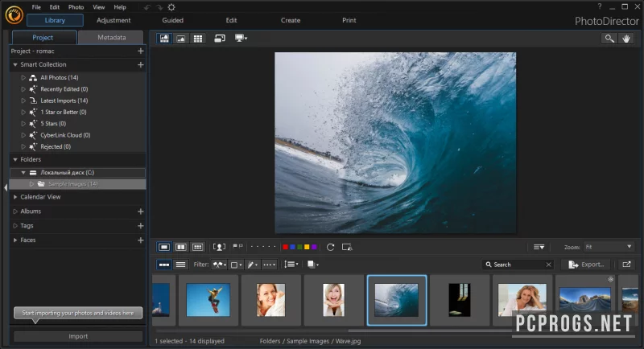Apply the red color label
The image size is (644, 349).
tap(286, 247)
